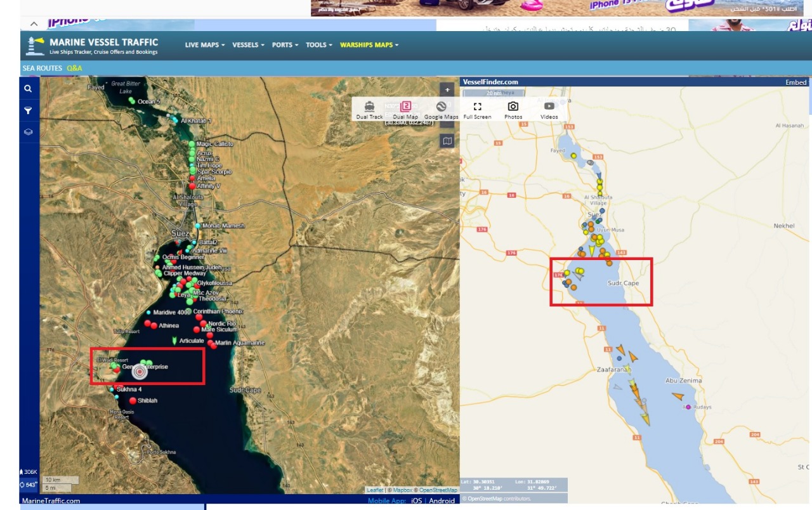Open the MarineTraffic.com link
The height and width of the screenshot is (510, 812).
click(x=51, y=500)
